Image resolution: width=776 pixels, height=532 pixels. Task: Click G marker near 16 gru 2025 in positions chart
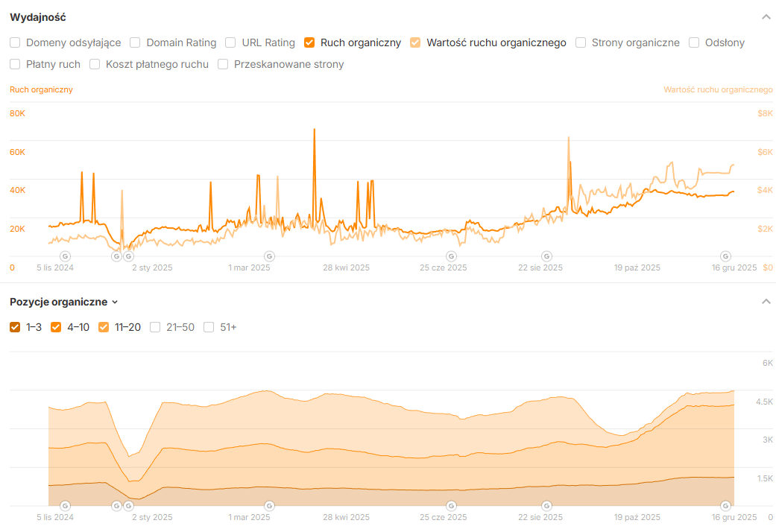725,505
